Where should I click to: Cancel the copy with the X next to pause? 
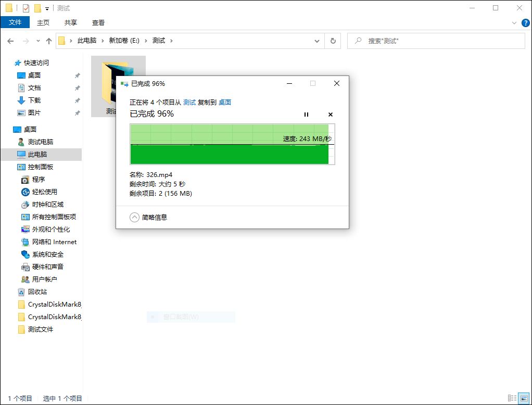pyautogui.click(x=331, y=115)
